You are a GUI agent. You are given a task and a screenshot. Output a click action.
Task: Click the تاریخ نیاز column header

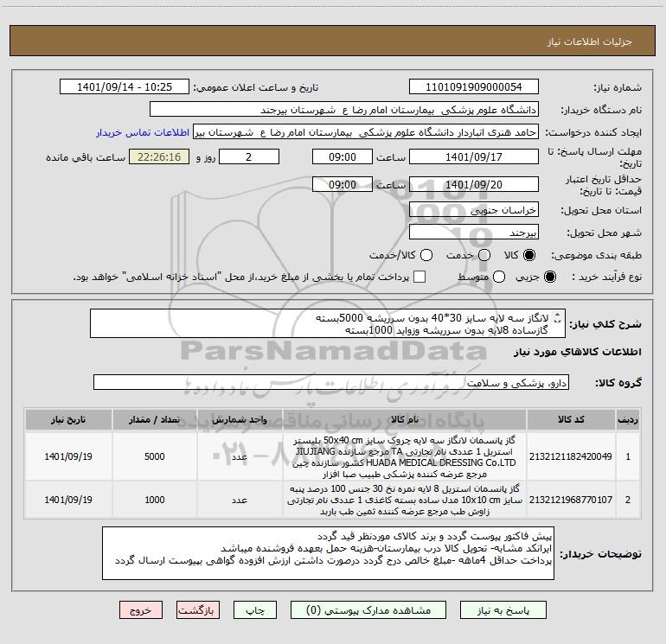(x=68, y=419)
